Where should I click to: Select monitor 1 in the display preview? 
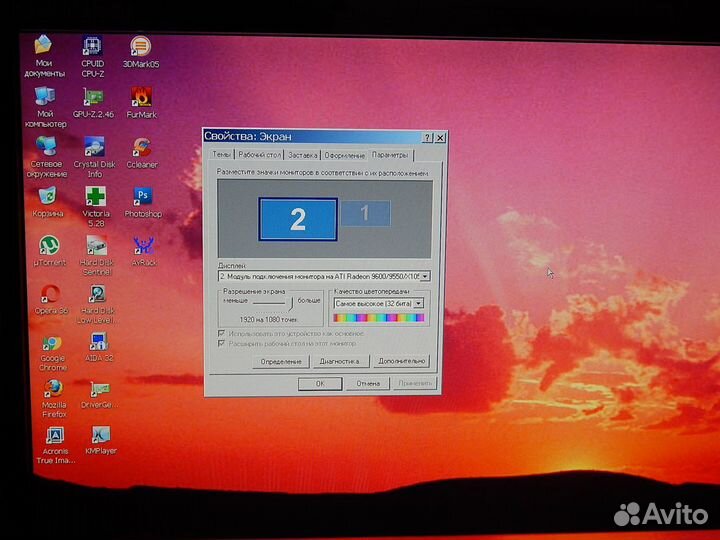pos(364,212)
